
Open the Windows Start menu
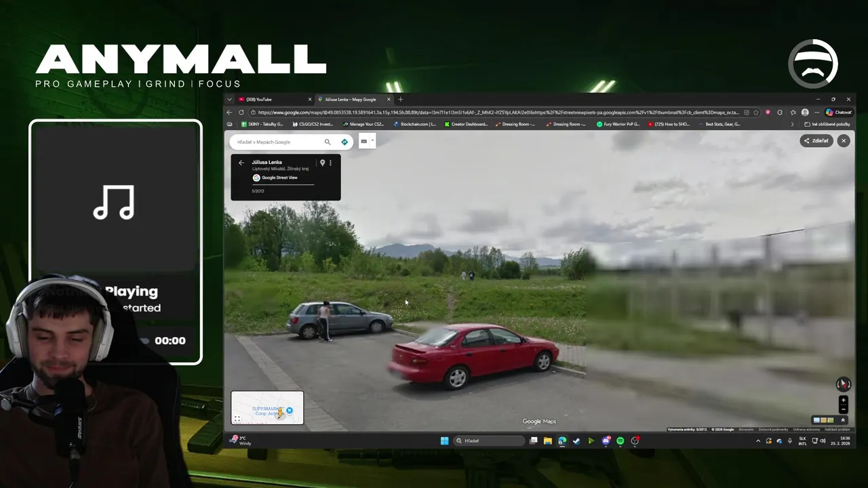click(445, 441)
